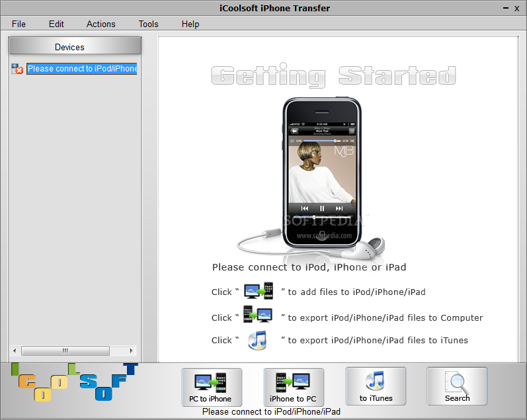The height and width of the screenshot is (420, 527).
Task: Click the Devices horizontal scrollbar thumb
Action: (65, 351)
